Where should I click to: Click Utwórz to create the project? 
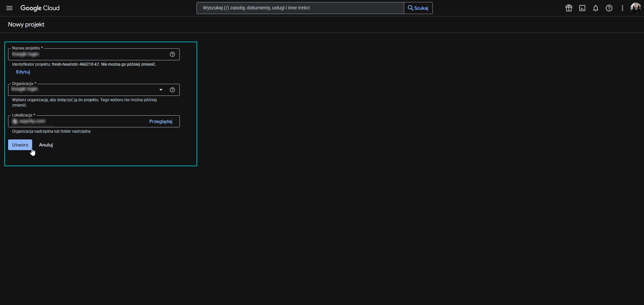[20, 145]
